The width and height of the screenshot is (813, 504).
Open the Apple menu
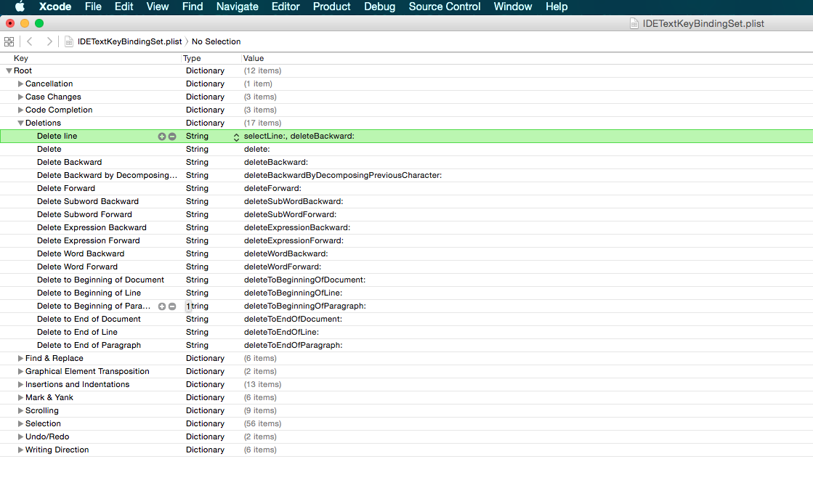pos(20,7)
